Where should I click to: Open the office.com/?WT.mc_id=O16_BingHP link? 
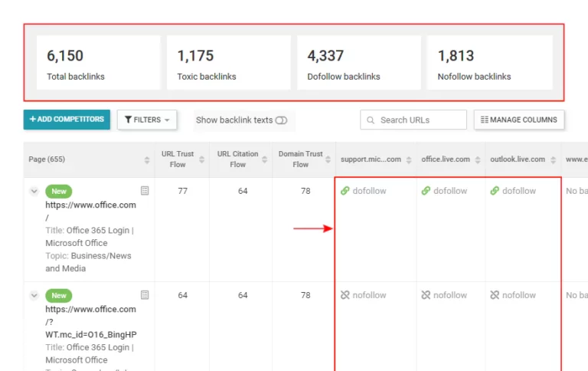91,322
